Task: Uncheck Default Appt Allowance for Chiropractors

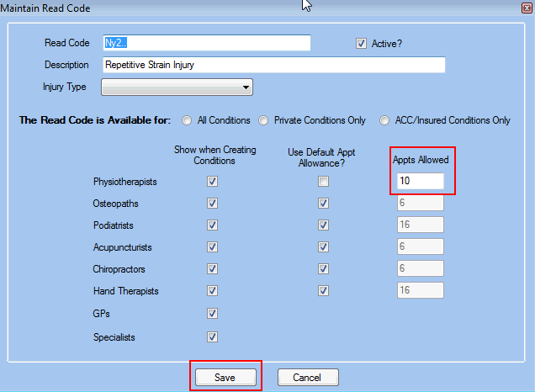Action: (324, 269)
